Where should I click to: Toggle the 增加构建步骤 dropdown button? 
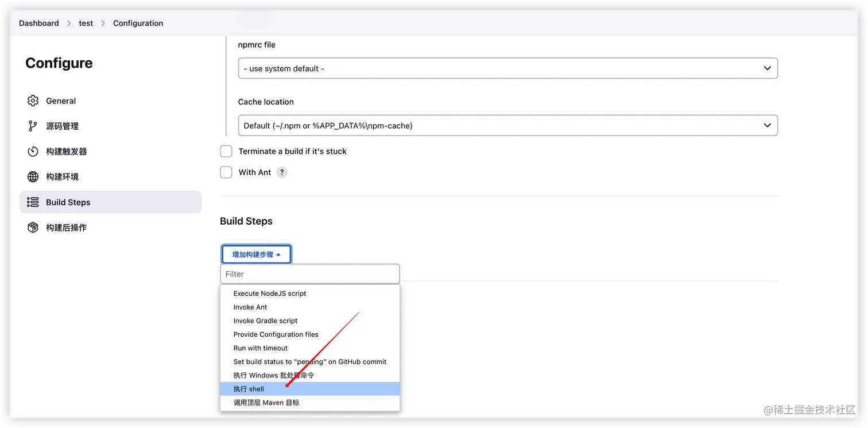coord(256,254)
